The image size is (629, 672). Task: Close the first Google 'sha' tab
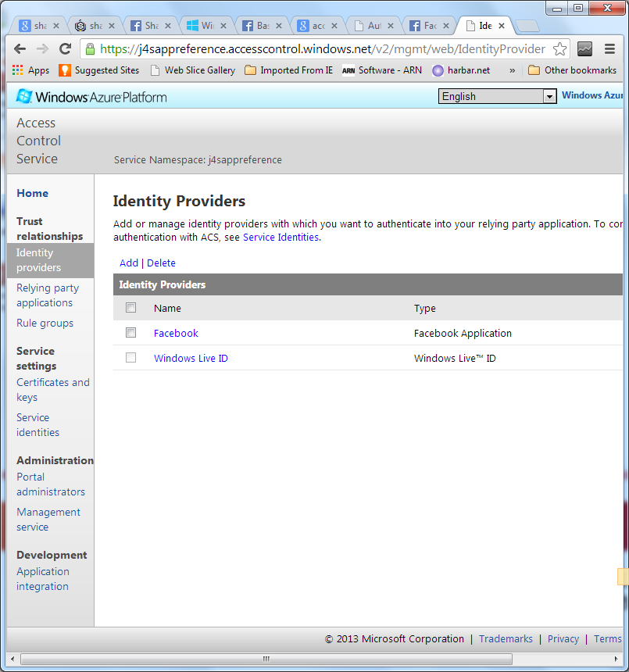coord(56,26)
